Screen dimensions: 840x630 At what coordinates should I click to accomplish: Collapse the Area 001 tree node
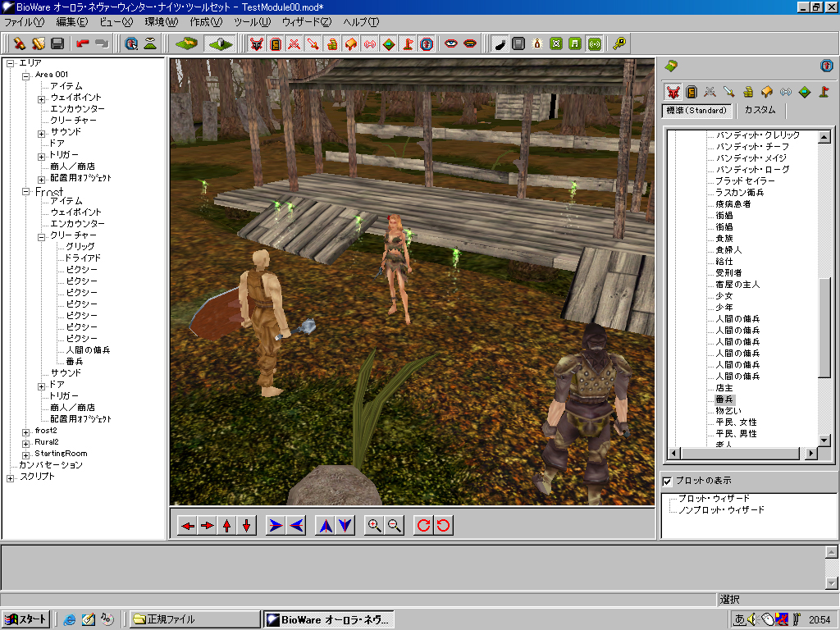[26, 75]
